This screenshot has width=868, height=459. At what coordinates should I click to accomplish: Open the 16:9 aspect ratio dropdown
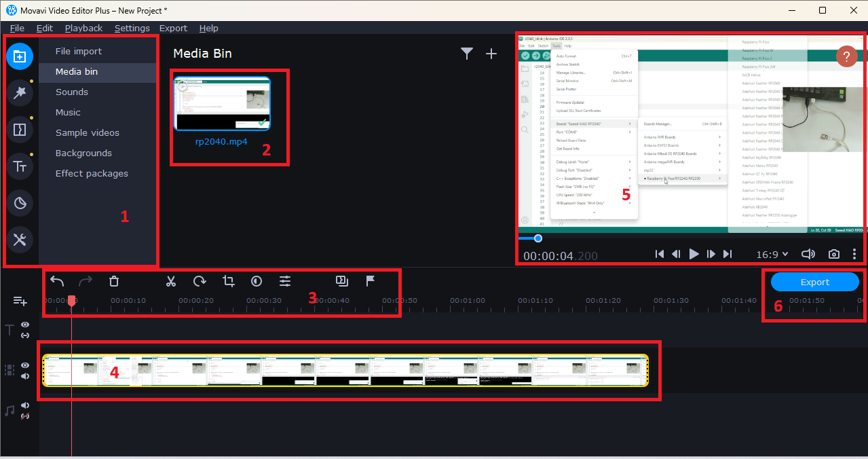tap(772, 254)
